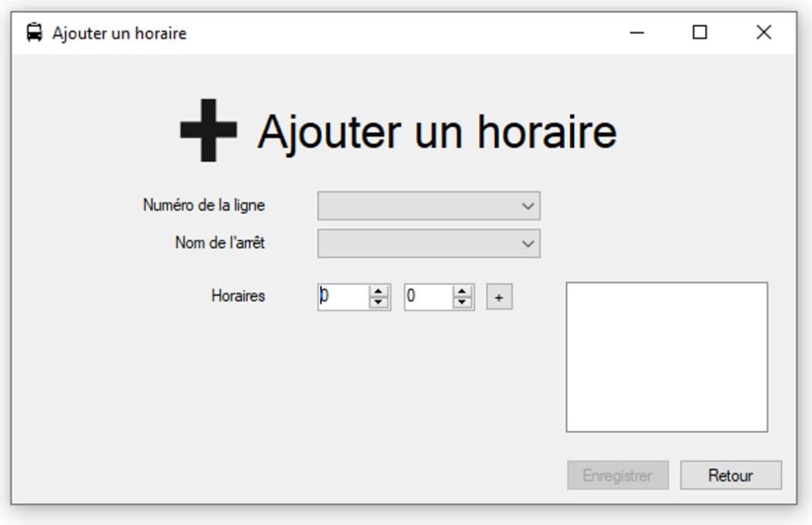Open the Nom de l'arrêt dropdown
Image resolution: width=812 pixels, height=525 pixels.
click(x=429, y=243)
